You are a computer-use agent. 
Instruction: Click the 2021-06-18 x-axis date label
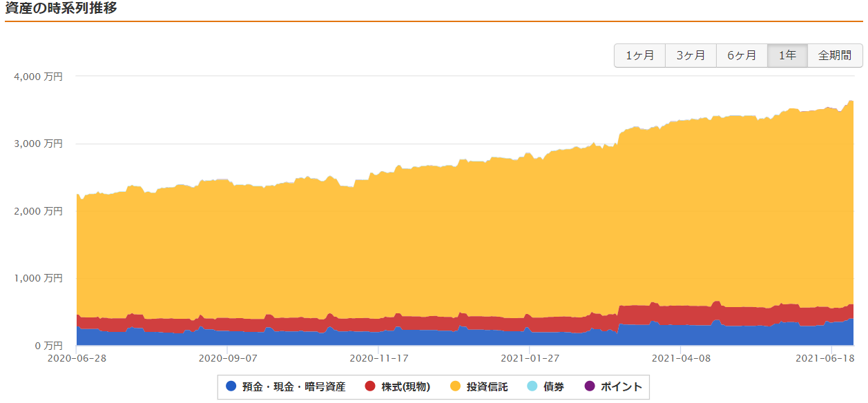pos(824,358)
